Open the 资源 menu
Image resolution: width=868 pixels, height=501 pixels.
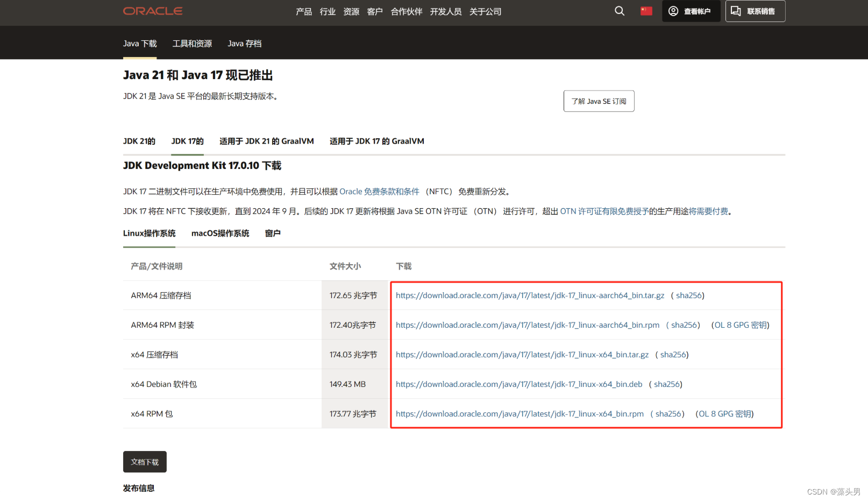pyautogui.click(x=351, y=12)
